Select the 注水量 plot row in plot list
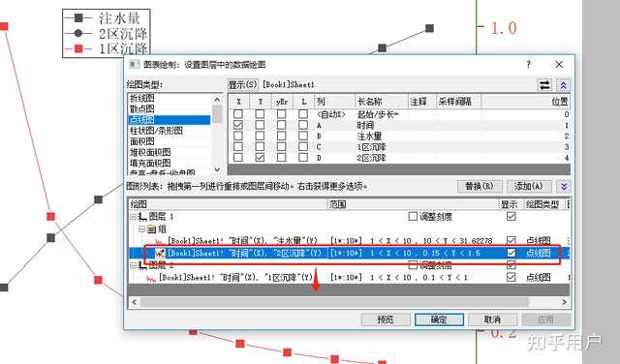 click(x=350, y=241)
